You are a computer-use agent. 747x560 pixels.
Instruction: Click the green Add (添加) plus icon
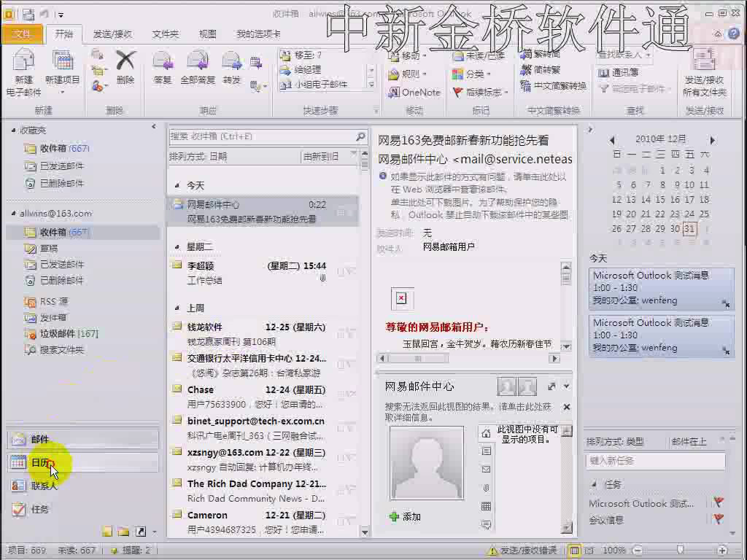coord(394,517)
